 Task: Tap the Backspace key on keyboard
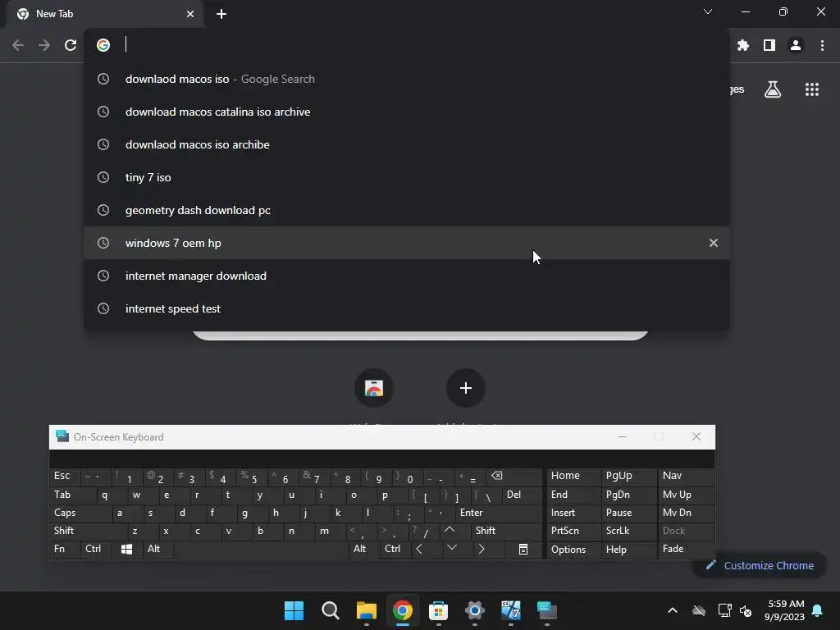click(x=514, y=476)
